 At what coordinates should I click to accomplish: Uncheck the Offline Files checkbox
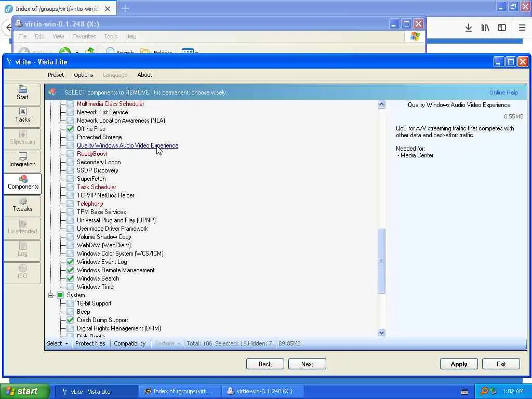(70, 129)
